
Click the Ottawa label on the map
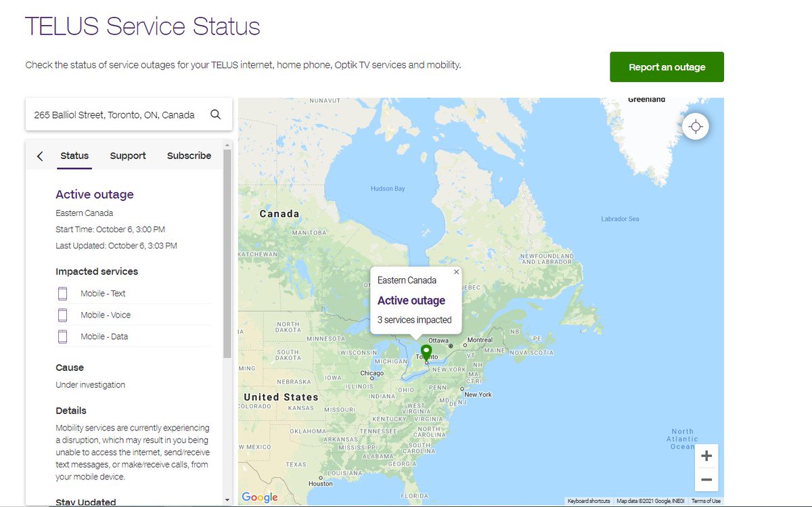tap(438, 340)
